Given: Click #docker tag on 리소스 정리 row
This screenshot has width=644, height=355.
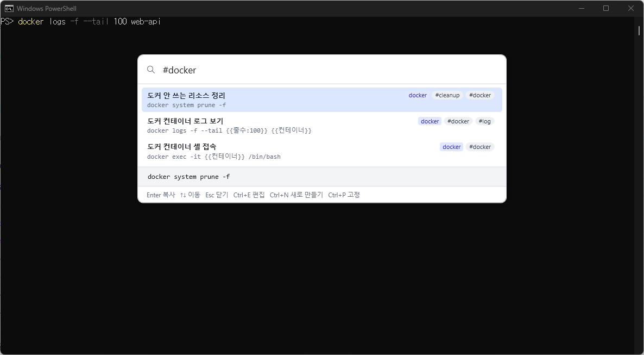Looking at the screenshot, I should click(479, 95).
